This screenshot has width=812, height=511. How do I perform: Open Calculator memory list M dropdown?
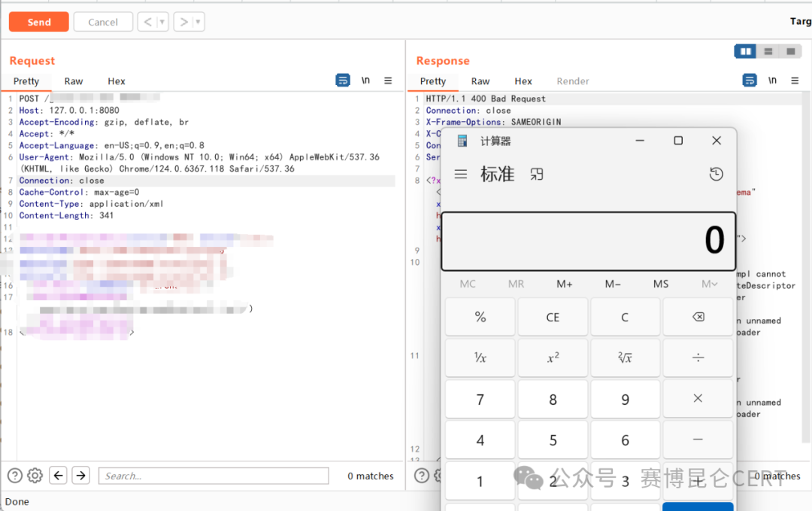coord(709,284)
